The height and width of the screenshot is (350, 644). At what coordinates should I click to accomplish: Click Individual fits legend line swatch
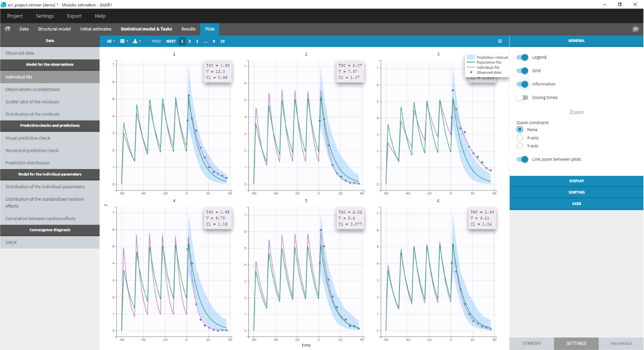pyautogui.click(x=471, y=67)
